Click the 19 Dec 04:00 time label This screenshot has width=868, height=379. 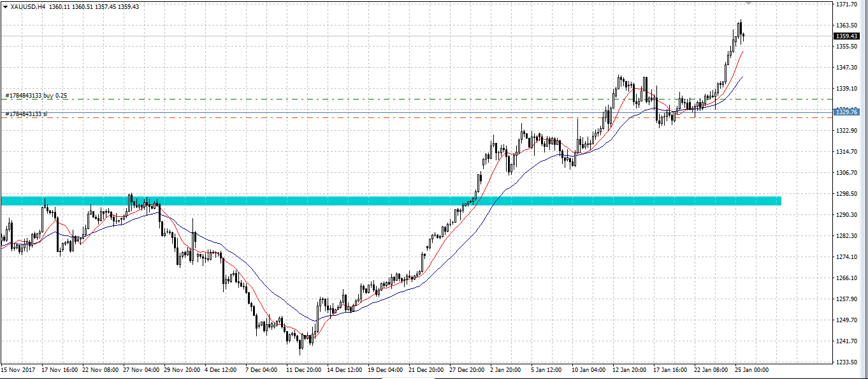(x=386, y=370)
